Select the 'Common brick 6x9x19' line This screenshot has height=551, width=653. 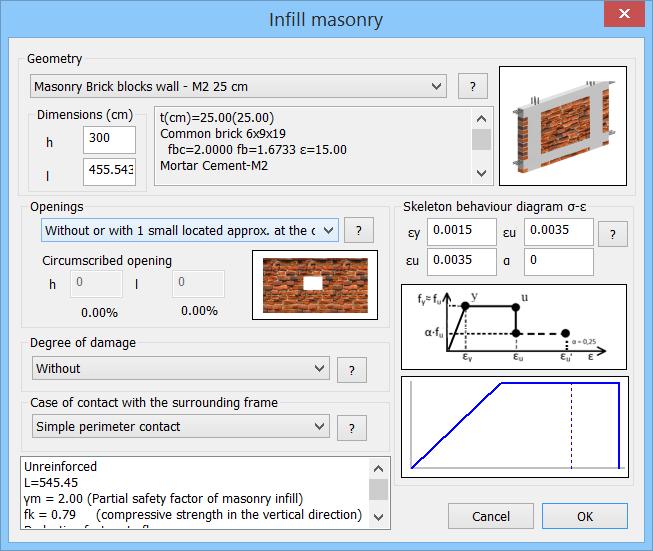tap(223, 134)
